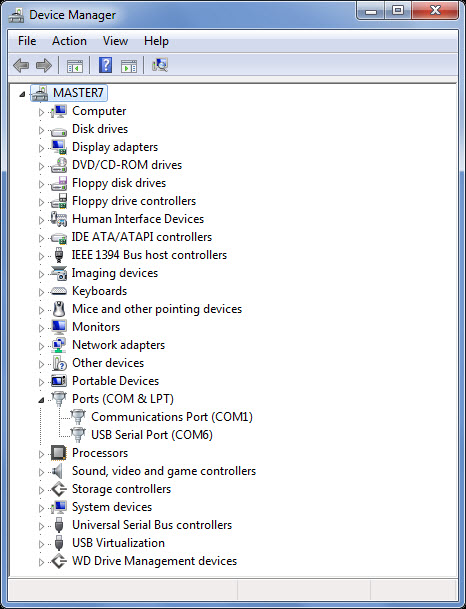Open the Action menu

pos(69,41)
